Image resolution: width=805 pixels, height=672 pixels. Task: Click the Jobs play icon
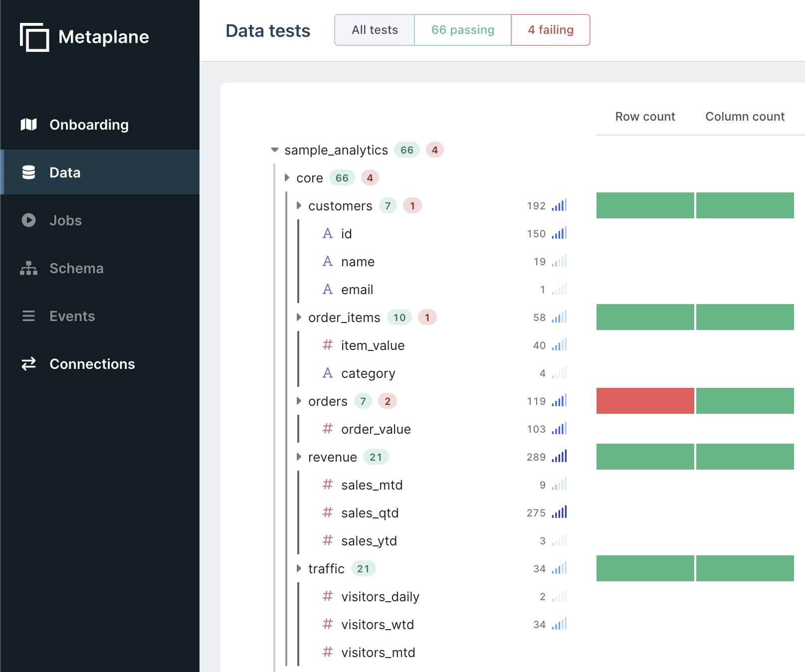[28, 220]
